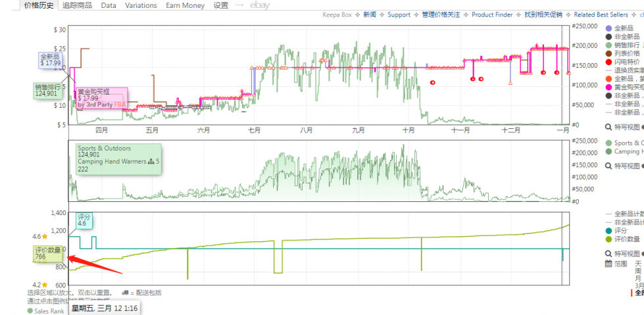Toggle the 非全新品计 legend entry
This screenshot has width=644, height=315.
pos(625,222)
